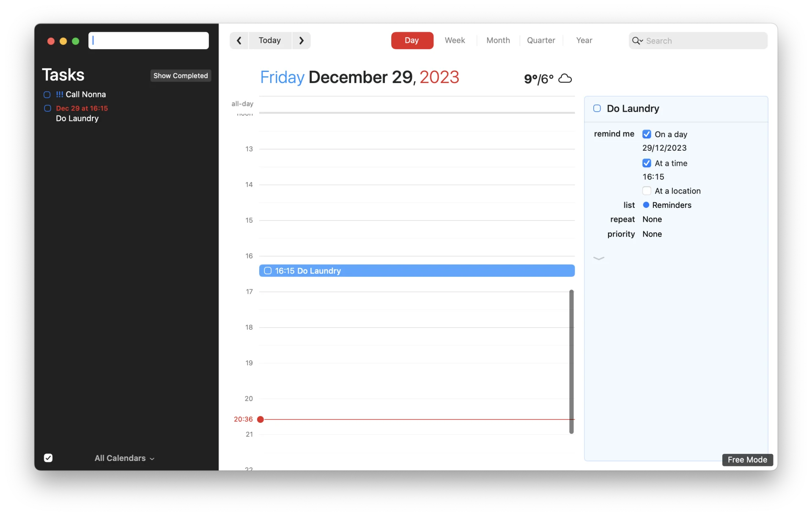
Task: Click the Today button to return to today
Action: point(269,40)
